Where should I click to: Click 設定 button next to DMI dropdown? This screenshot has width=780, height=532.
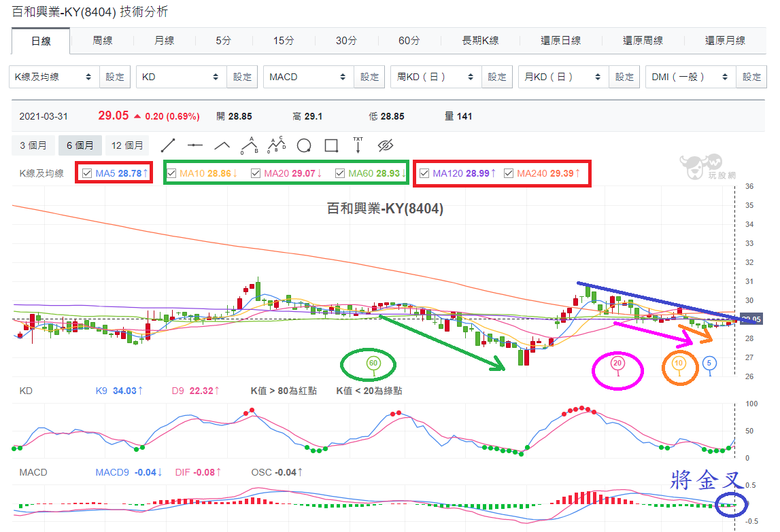point(751,77)
